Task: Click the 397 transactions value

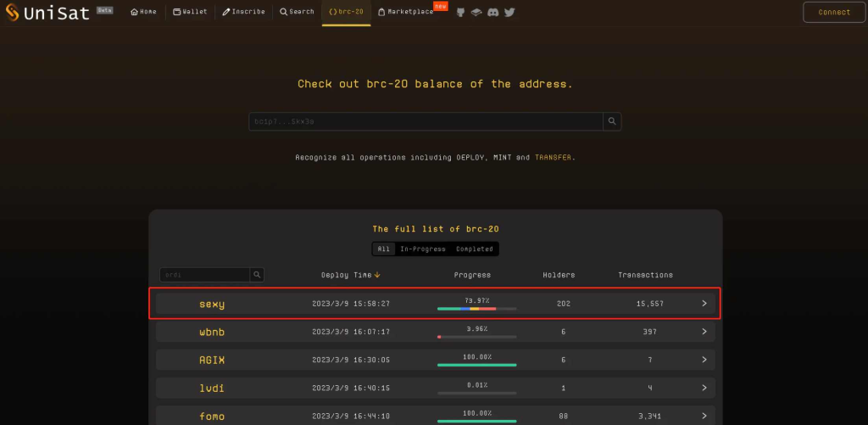Action: coord(650,332)
